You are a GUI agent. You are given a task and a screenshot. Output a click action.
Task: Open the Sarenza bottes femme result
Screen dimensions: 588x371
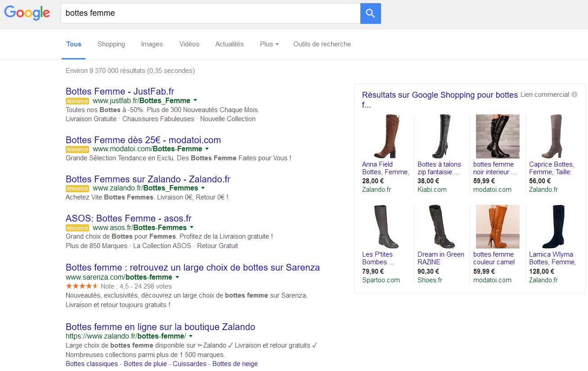(x=193, y=267)
